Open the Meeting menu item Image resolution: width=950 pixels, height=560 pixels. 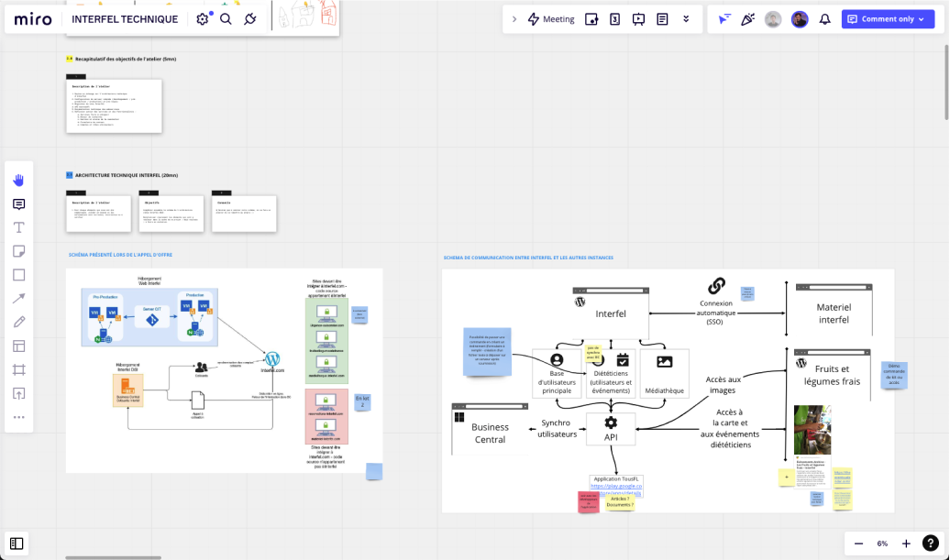551,19
